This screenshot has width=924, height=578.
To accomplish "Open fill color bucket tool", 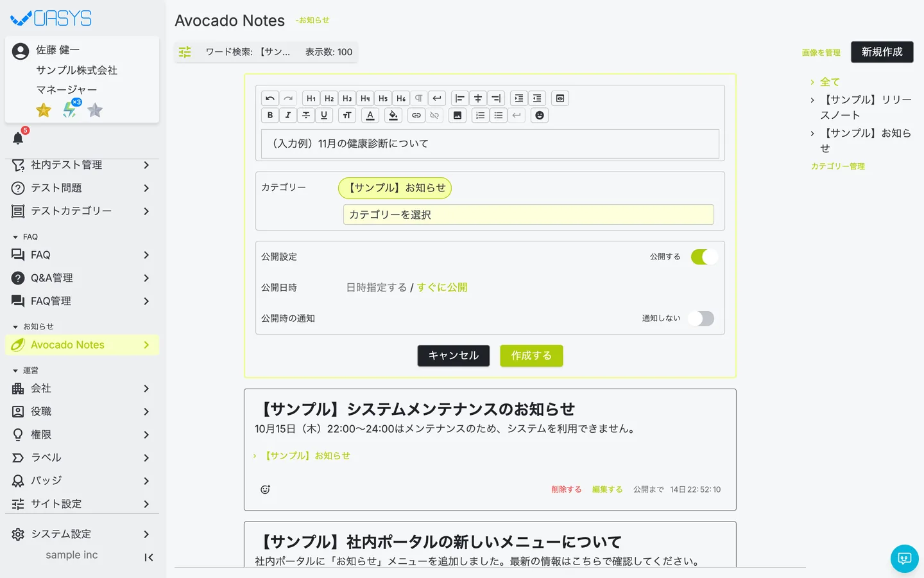I will (x=393, y=116).
